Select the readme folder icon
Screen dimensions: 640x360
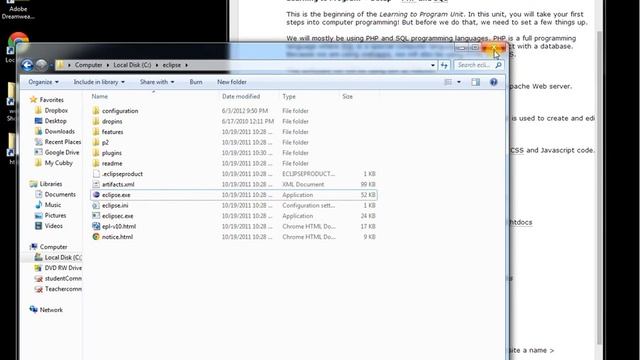96,163
